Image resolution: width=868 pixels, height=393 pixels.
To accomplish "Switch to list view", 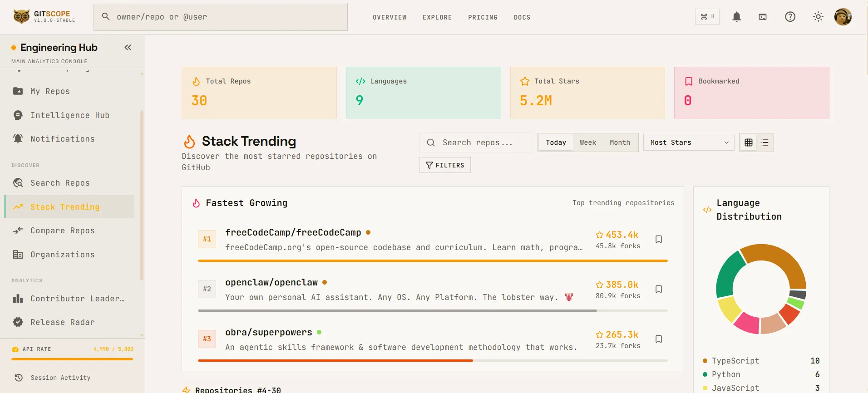I will coord(764,142).
